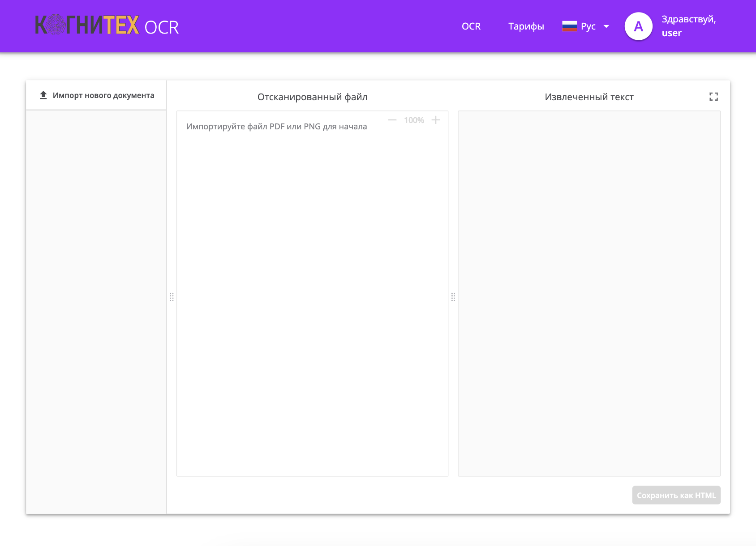Click the import PDF or PNG placeholder text
756x546 pixels.
tap(276, 127)
